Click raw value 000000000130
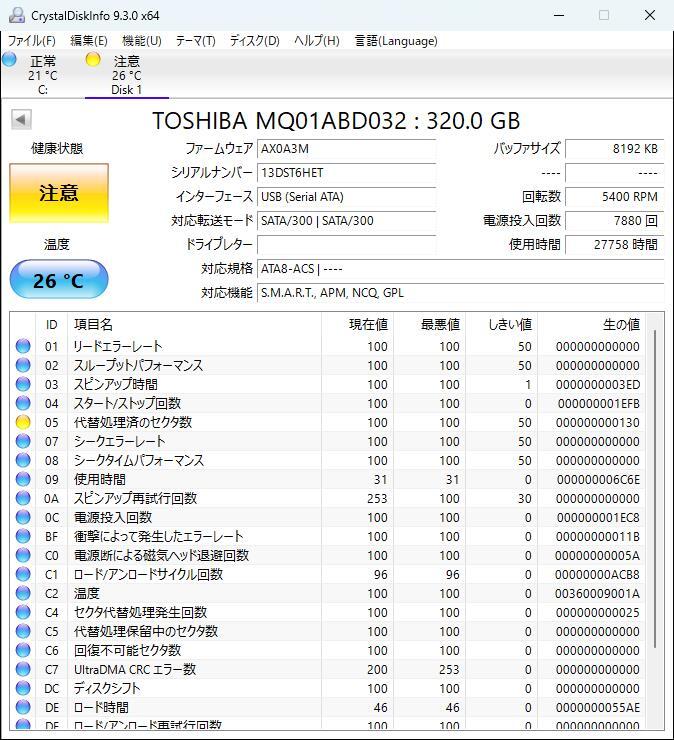This screenshot has height=740, width=674. pyautogui.click(x=598, y=422)
